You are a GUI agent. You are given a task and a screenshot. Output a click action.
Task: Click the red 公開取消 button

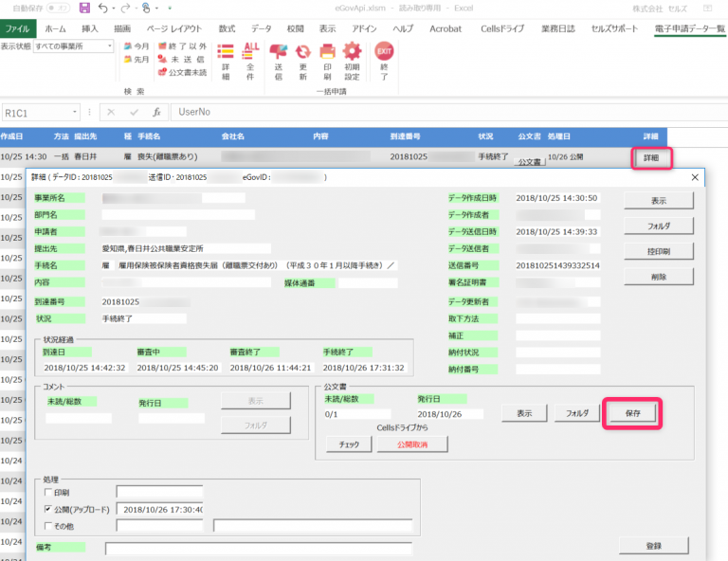pos(412,444)
